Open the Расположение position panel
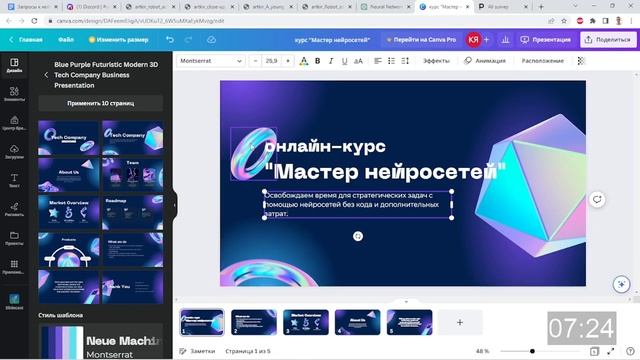The width and height of the screenshot is (640, 360). click(x=542, y=61)
